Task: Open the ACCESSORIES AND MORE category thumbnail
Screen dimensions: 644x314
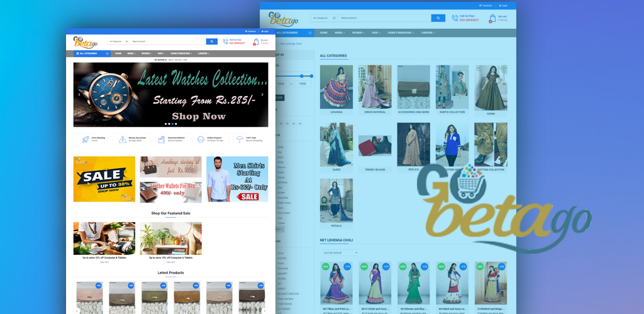Action: click(x=414, y=87)
